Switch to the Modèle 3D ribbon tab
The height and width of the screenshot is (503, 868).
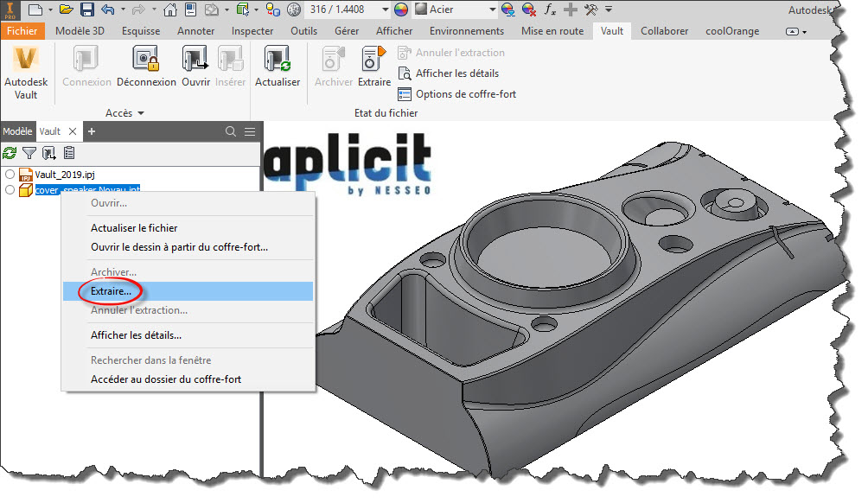[x=80, y=31]
